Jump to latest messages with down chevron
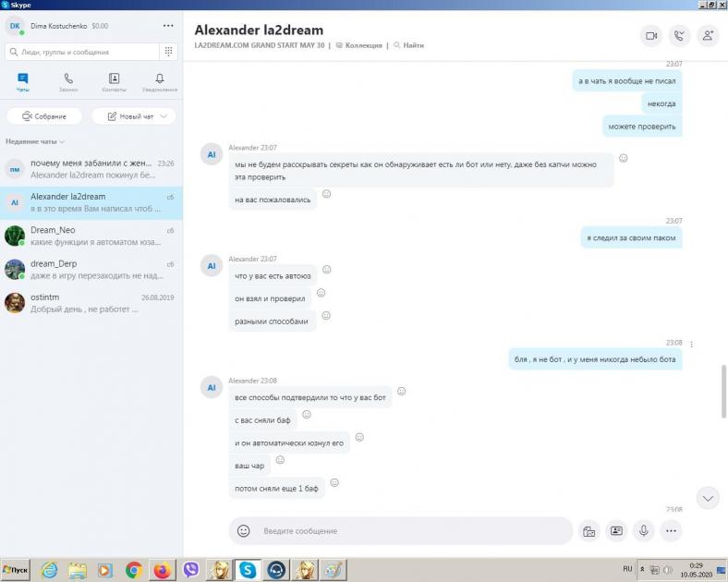 click(x=708, y=498)
